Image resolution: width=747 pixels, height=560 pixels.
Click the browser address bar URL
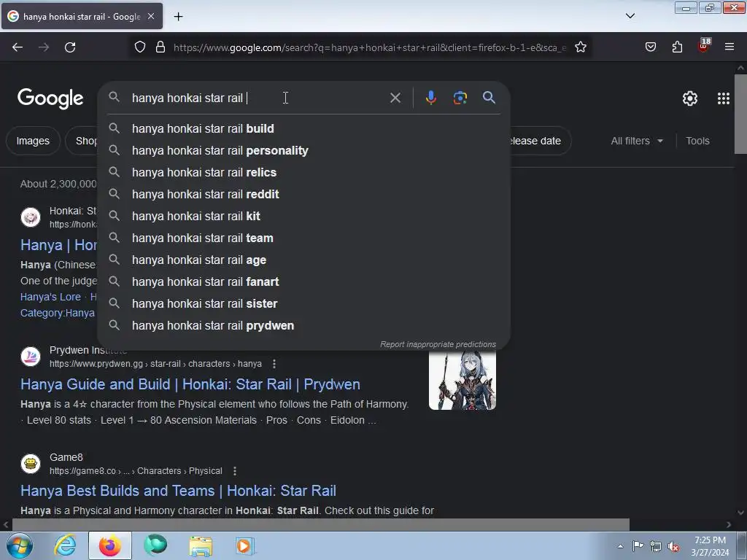[x=370, y=47]
